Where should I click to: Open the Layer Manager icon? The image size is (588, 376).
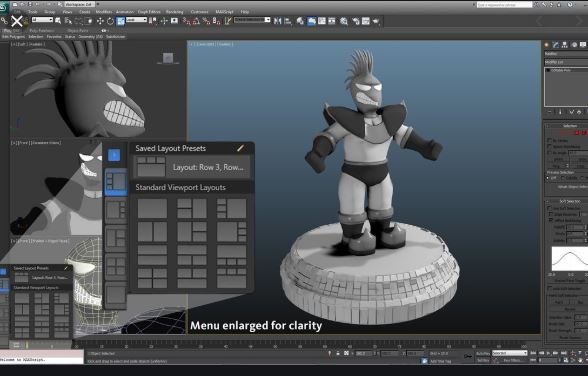coord(300,21)
